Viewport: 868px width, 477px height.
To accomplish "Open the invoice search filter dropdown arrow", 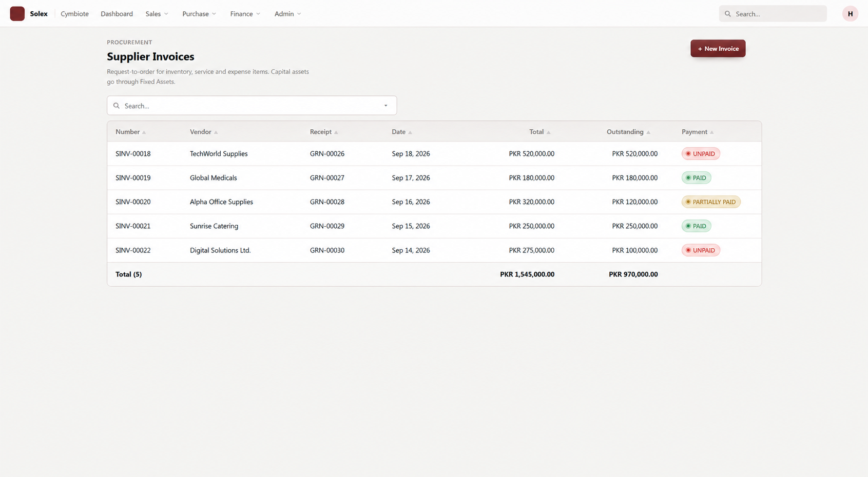I will 386,106.
